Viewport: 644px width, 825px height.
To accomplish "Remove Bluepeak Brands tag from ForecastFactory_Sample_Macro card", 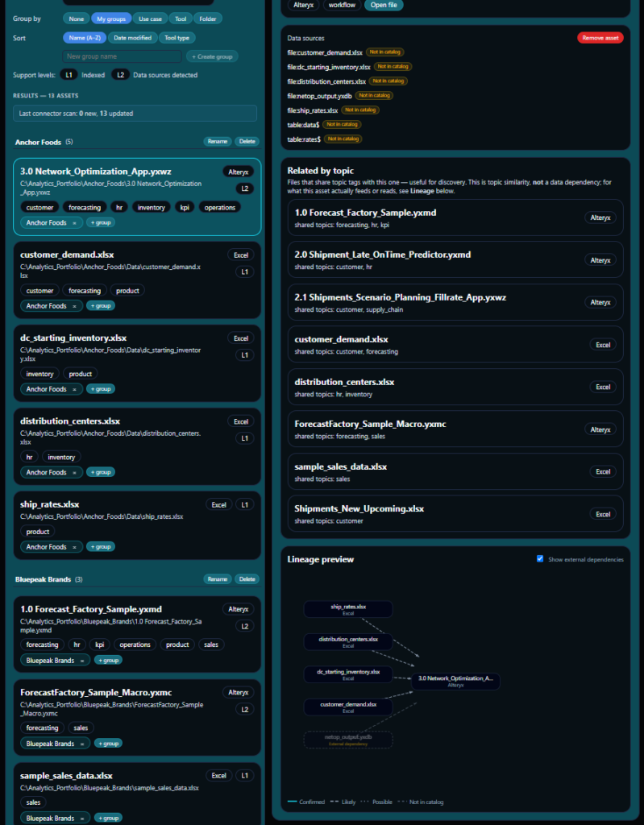I will pos(81,744).
